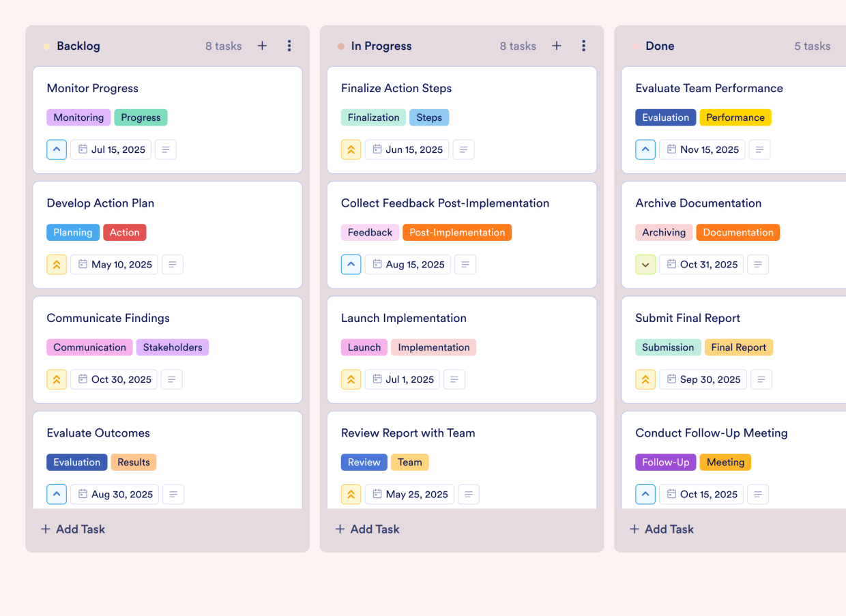Click Add Task in the Done column

(660, 529)
